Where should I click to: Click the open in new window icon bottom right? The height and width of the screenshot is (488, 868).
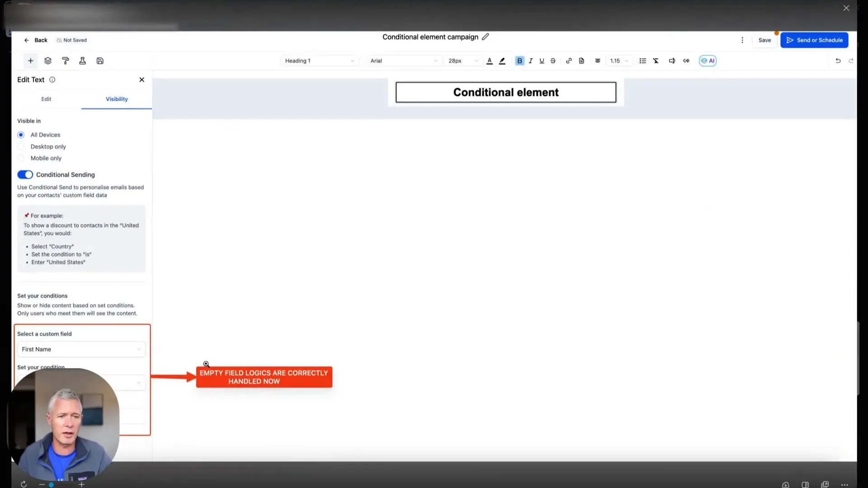tap(825, 485)
